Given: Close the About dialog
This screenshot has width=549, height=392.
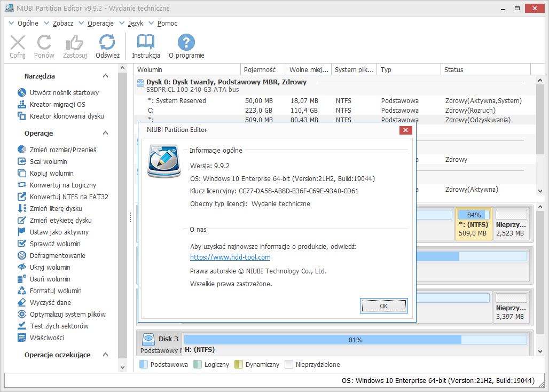Looking at the screenshot, I should click(x=405, y=130).
